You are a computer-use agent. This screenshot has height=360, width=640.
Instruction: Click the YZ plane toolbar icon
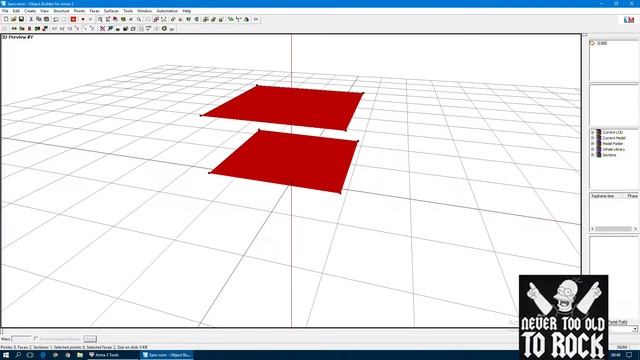tap(70, 29)
